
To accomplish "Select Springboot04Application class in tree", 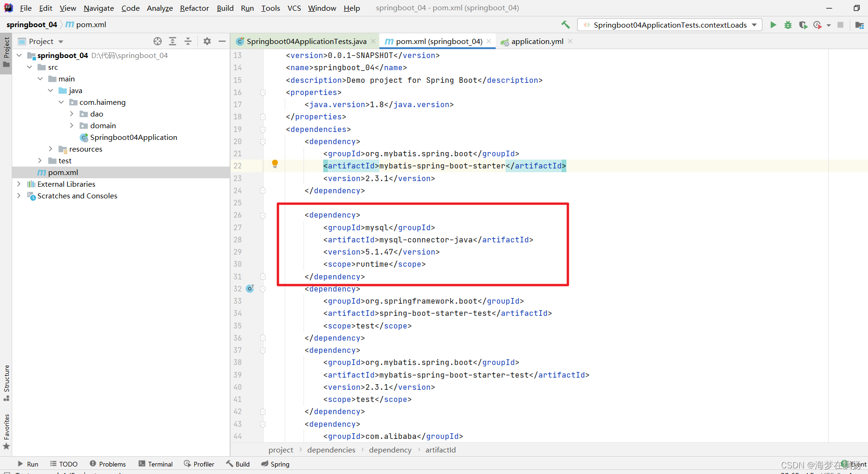I will [x=129, y=137].
